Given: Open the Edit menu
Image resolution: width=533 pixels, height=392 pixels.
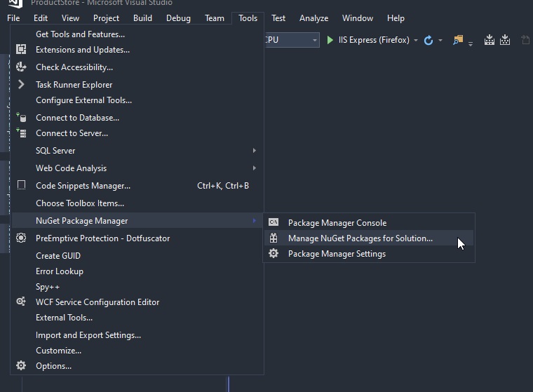Looking at the screenshot, I should coord(41,18).
